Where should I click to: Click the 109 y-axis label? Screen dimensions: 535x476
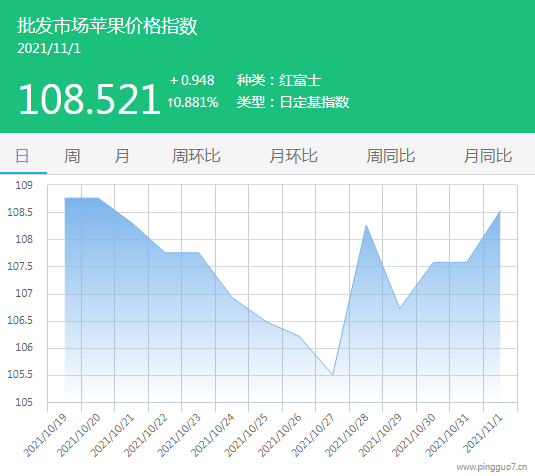tap(24, 185)
